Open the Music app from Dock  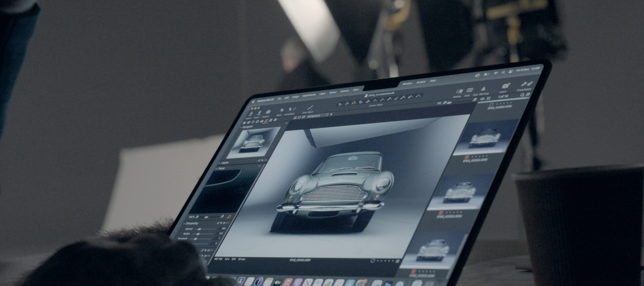click(x=288, y=282)
